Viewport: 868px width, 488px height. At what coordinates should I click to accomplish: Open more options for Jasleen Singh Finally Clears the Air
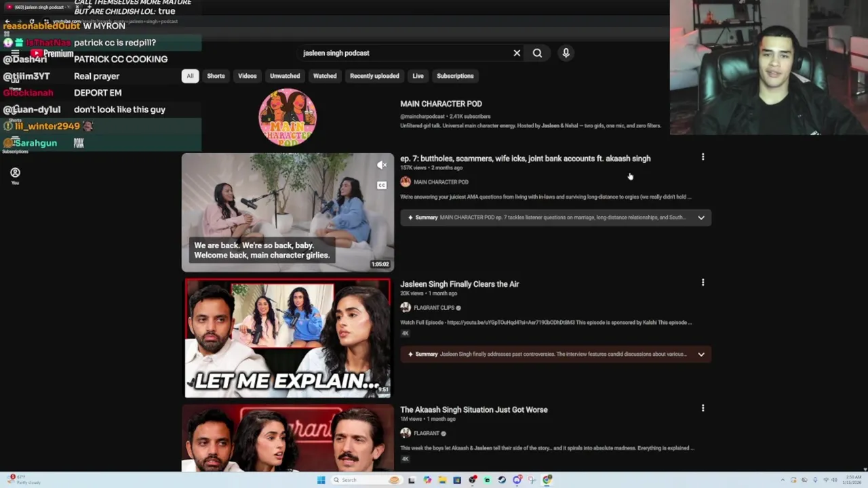[x=703, y=283]
